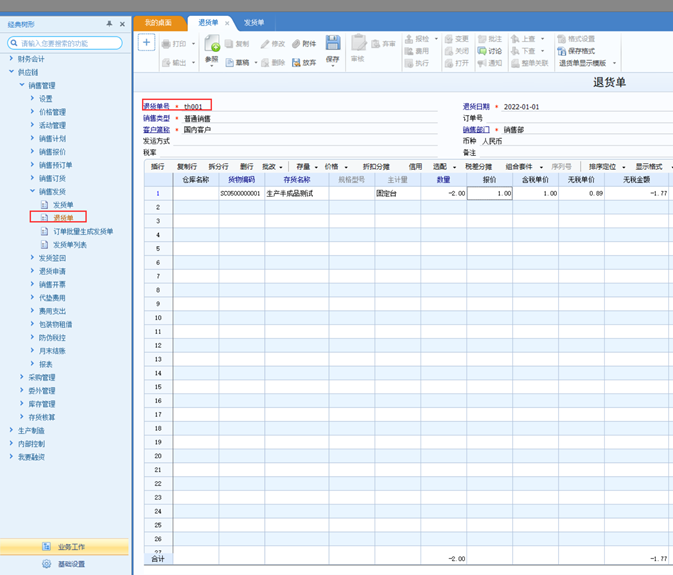Click the 关闭 close-order icon

pyautogui.click(x=449, y=51)
